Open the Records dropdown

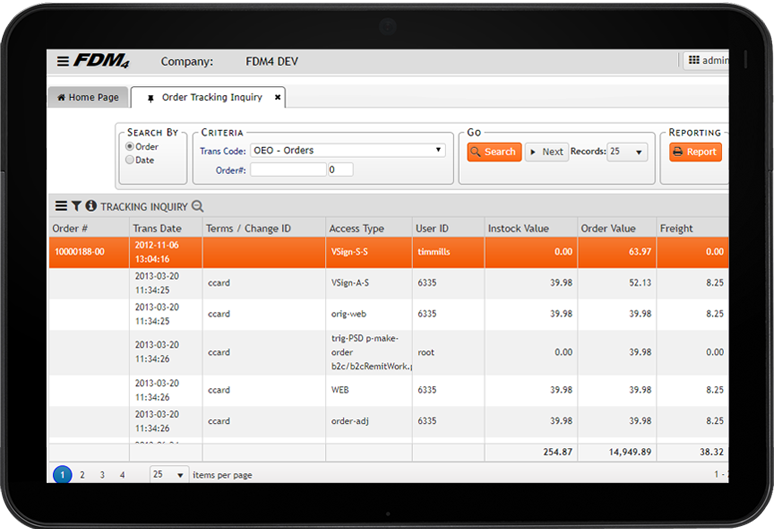(627, 151)
